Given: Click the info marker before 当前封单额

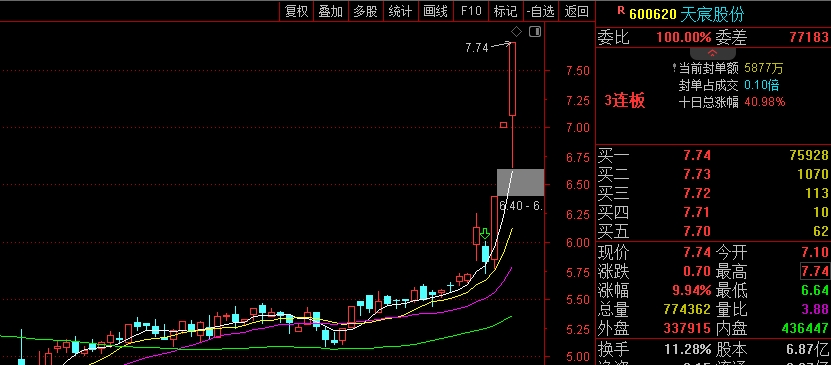Looking at the screenshot, I should 675,68.
